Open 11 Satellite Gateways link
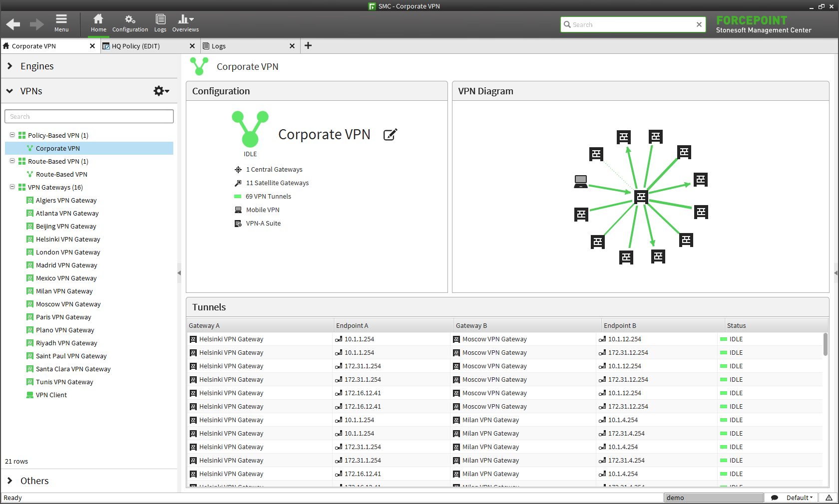The image size is (839, 504). pyautogui.click(x=277, y=183)
